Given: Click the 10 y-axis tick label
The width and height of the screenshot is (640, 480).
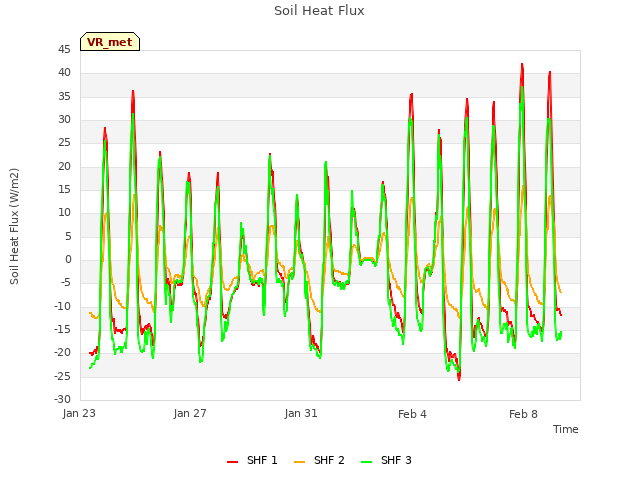Looking at the screenshot, I should tap(64, 213).
